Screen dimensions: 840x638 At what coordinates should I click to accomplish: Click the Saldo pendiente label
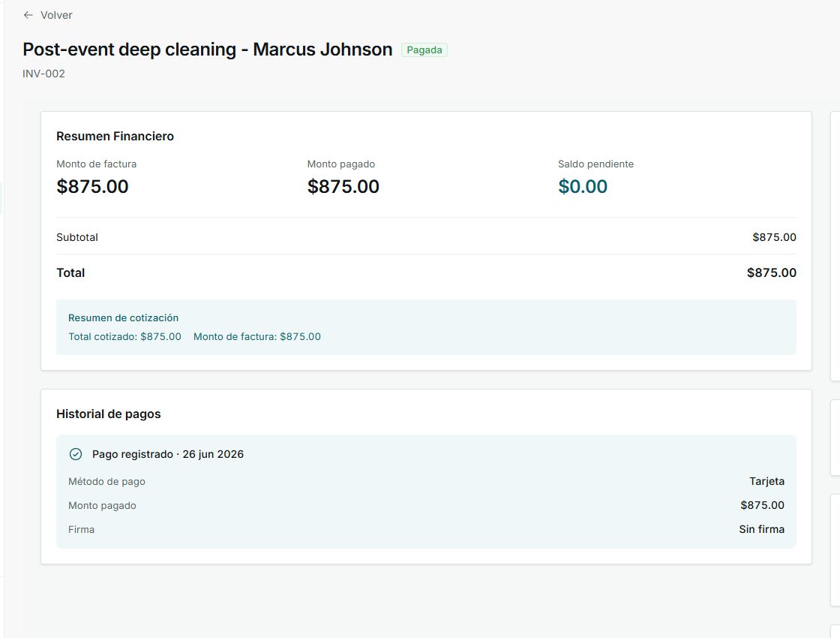click(x=595, y=164)
